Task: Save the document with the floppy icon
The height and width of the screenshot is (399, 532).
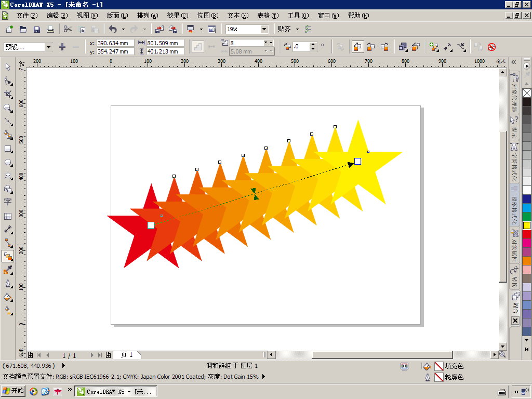Action: click(37, 29)
